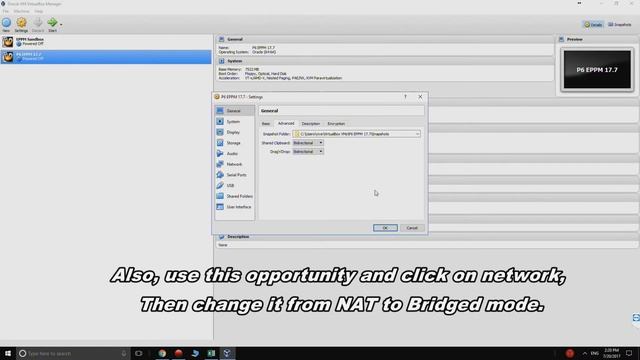Click Description section header in details pane
Screen dimensions: 640x360
coord(427,237)
